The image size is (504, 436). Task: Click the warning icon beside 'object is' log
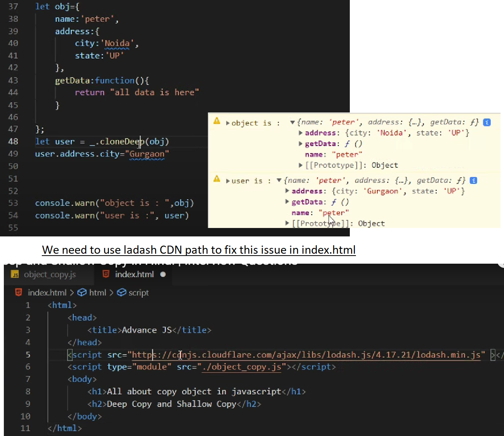pos(217,121)
